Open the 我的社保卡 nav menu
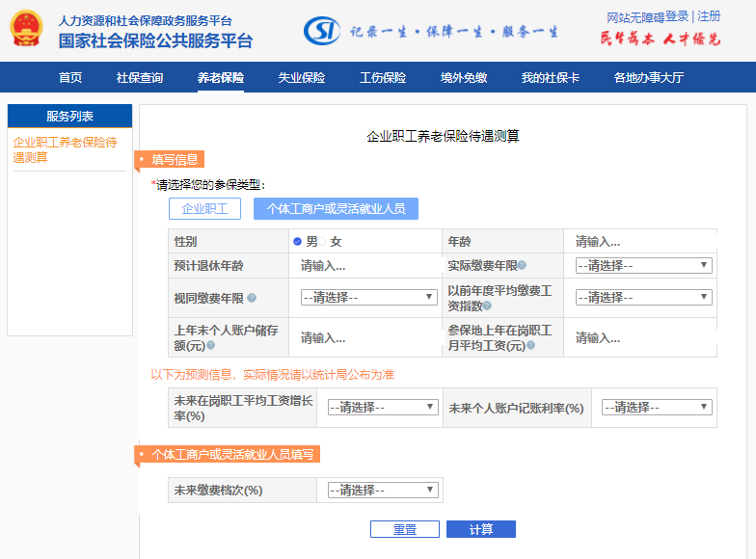This screenshot has width=756, height=559. [550, 77]
